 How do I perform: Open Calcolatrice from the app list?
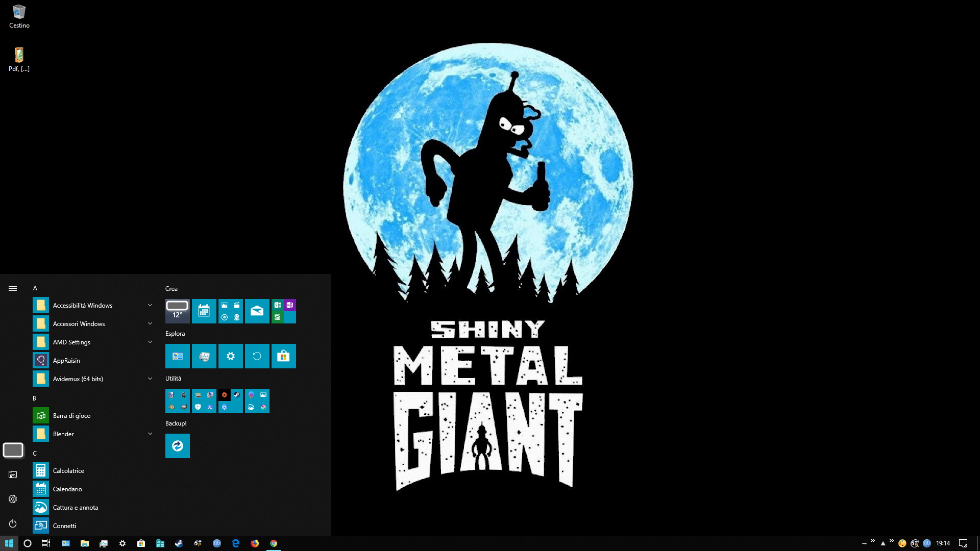(x=68, y=470)
